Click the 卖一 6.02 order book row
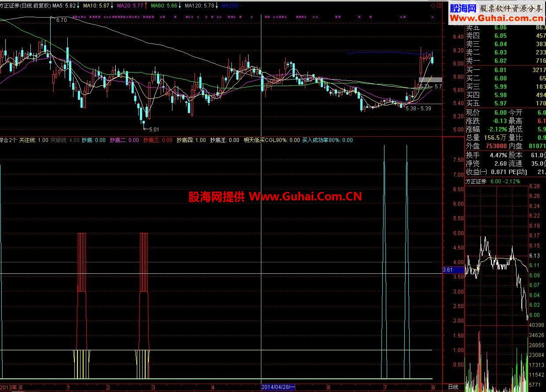546x392 pixels. (x=505, y=61)
